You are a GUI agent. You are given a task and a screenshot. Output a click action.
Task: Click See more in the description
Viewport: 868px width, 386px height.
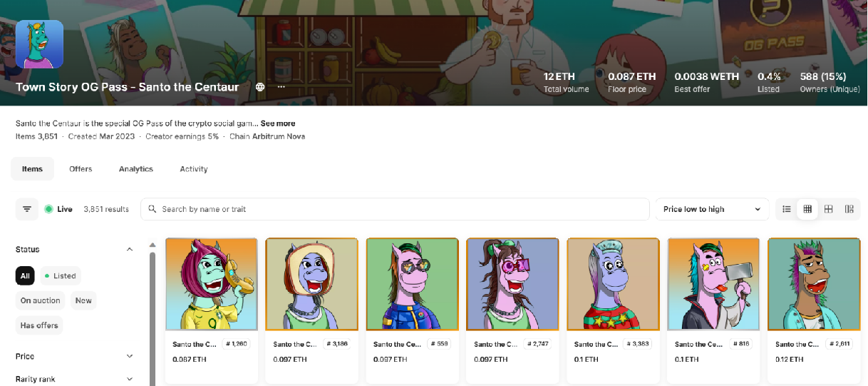tap(278, 123)
